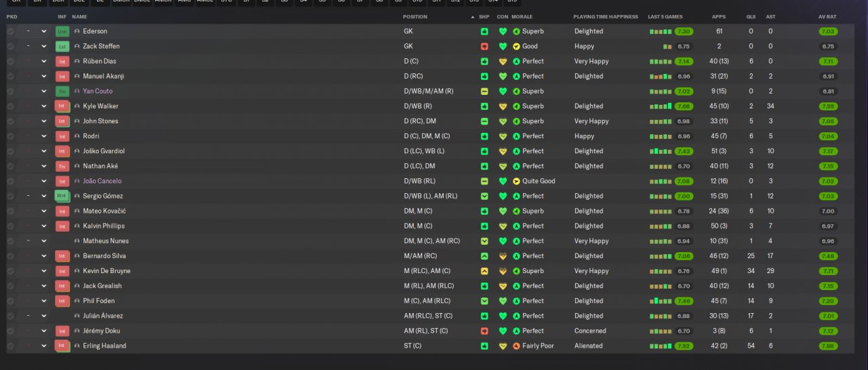Click Ederson's Unh info badge
The image size is (868, 370).
62,31
